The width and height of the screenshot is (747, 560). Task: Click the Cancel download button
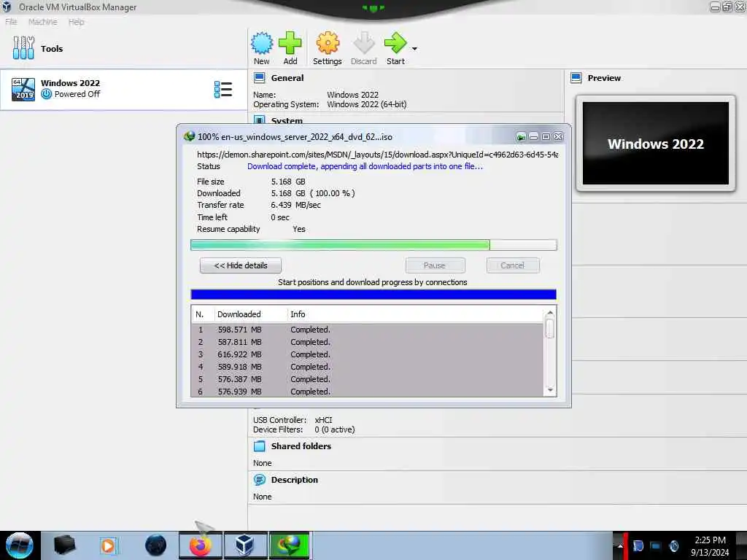click(513, 265)
